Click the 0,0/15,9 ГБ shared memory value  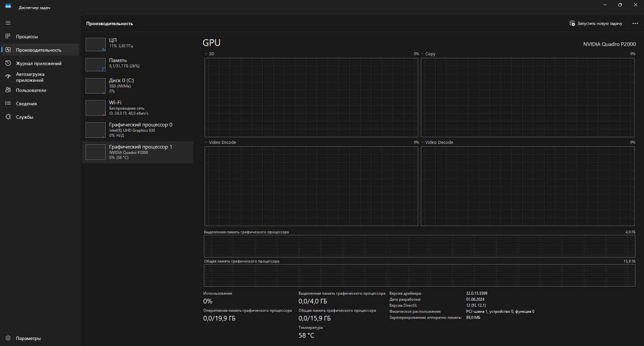click(314, 318)
